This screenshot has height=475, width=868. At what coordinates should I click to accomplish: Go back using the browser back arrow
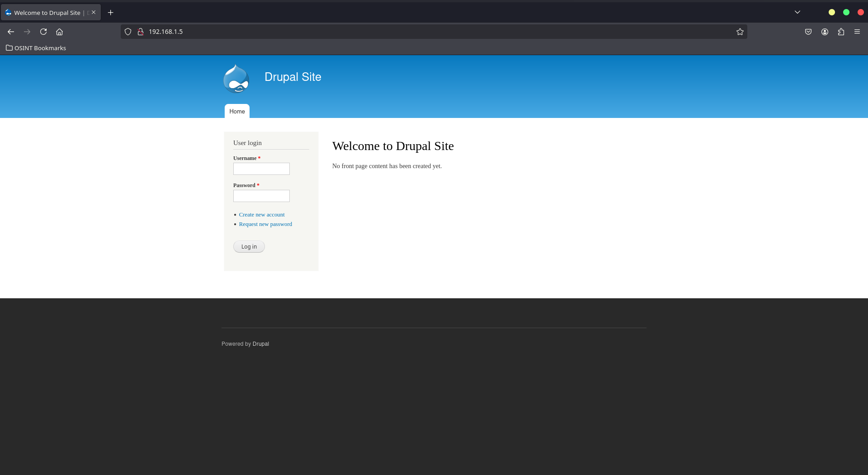pos(11,32)
